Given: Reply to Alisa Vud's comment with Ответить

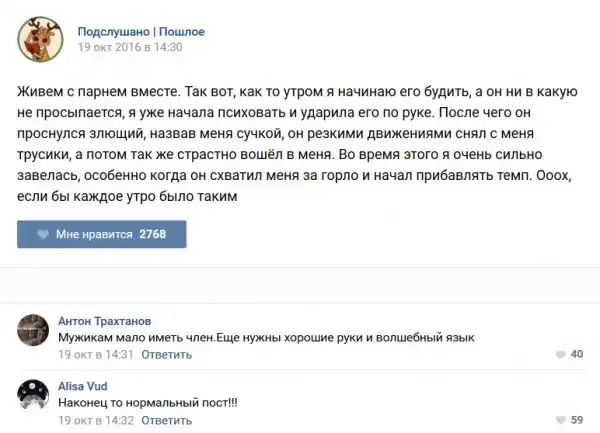Looking at the screenshot, I should pos(167,420).
